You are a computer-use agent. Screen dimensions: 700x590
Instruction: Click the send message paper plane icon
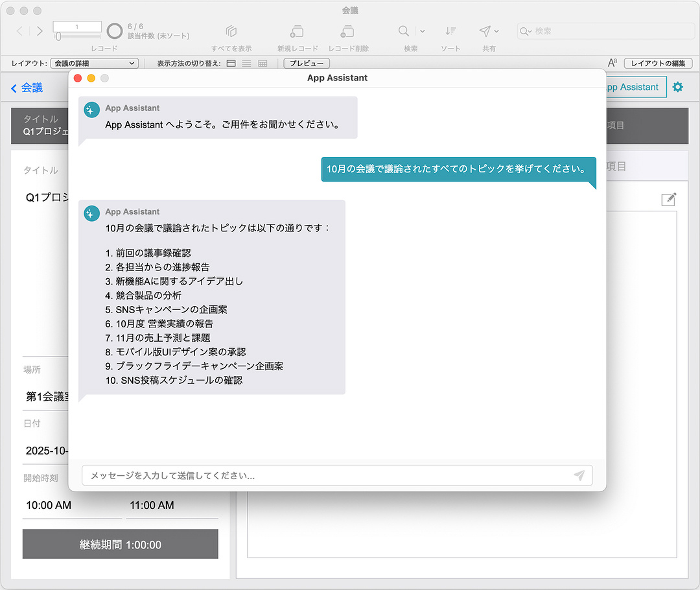coord(579,475)
